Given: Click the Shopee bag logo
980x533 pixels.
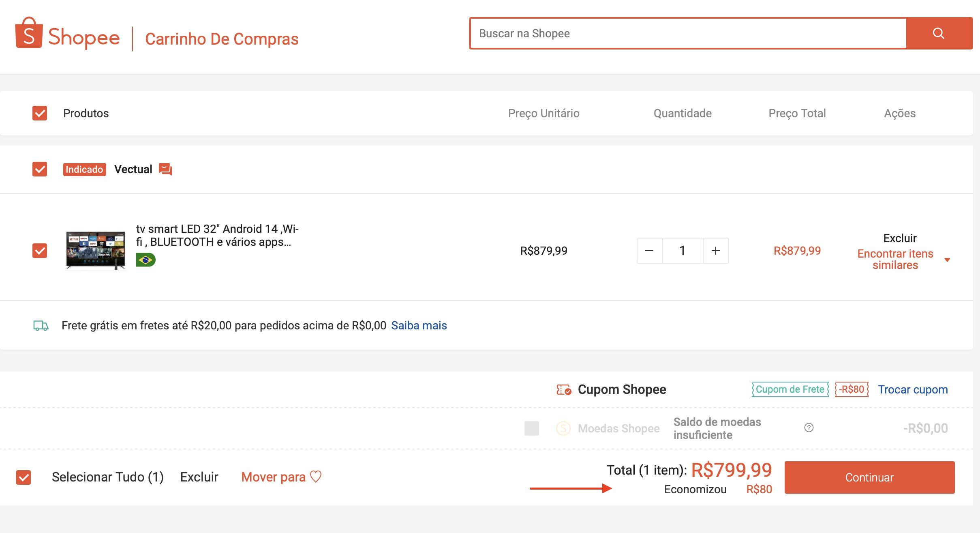Looking at the screenshot, I should [29, 33].
